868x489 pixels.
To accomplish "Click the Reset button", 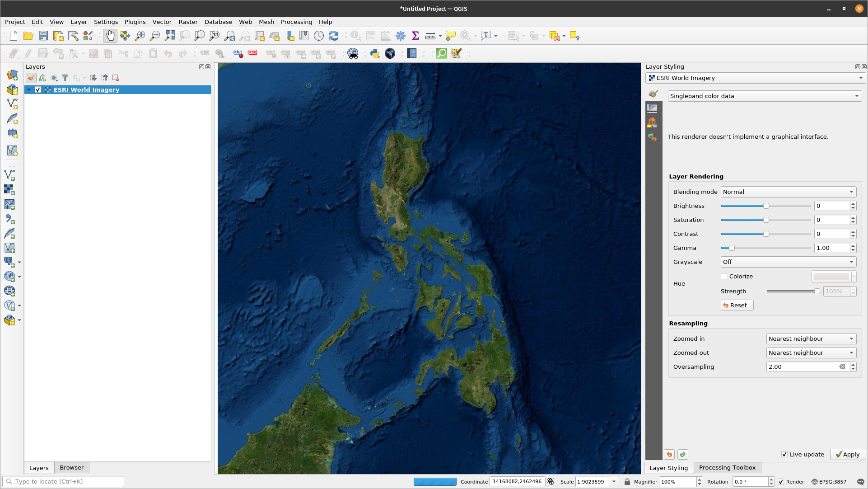I will [736, 305].
